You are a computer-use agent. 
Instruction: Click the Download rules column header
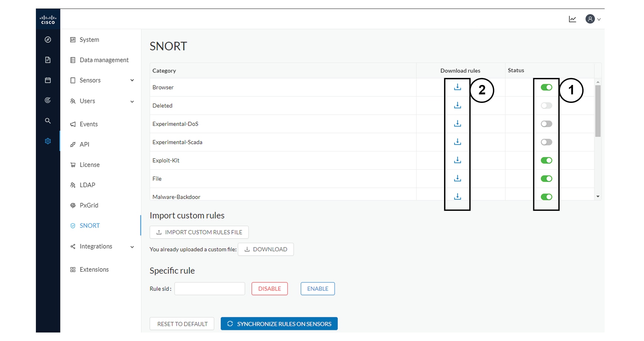pos(460,71)
